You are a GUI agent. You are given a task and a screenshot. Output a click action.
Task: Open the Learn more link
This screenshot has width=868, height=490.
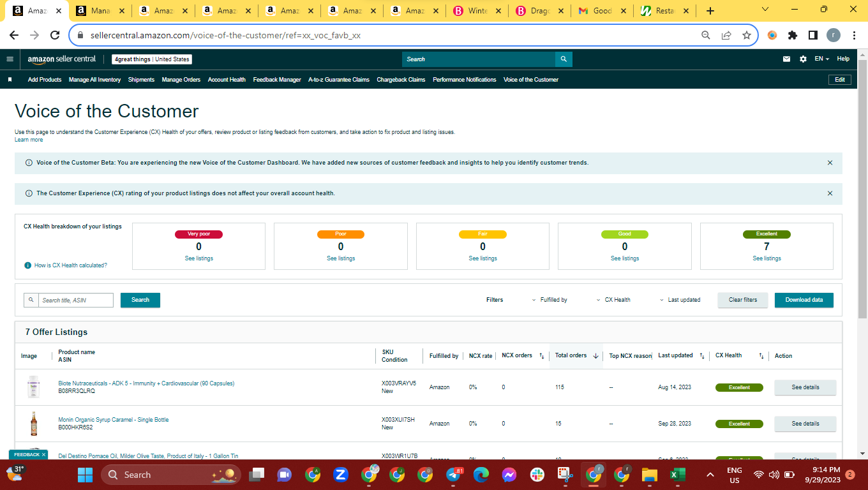click(29, 140)
